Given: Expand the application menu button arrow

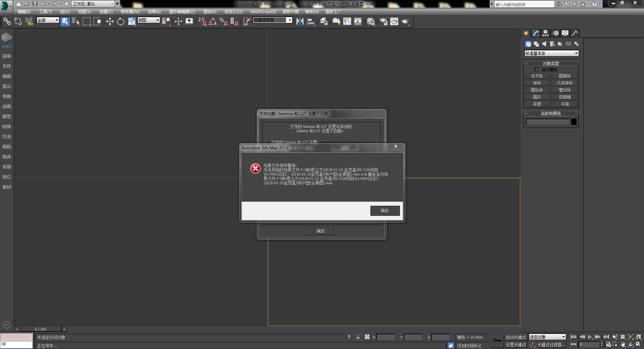Looking at the screenshot, I should click(11, 6).
